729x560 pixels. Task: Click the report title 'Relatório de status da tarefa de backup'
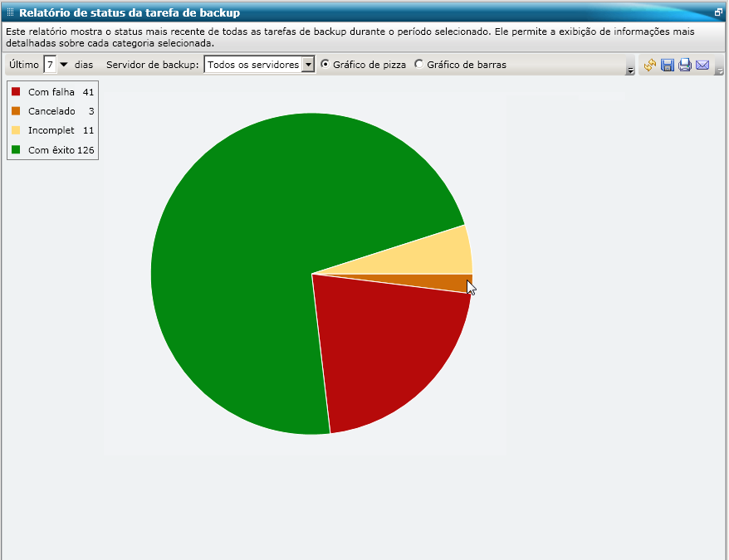point(130,13)
